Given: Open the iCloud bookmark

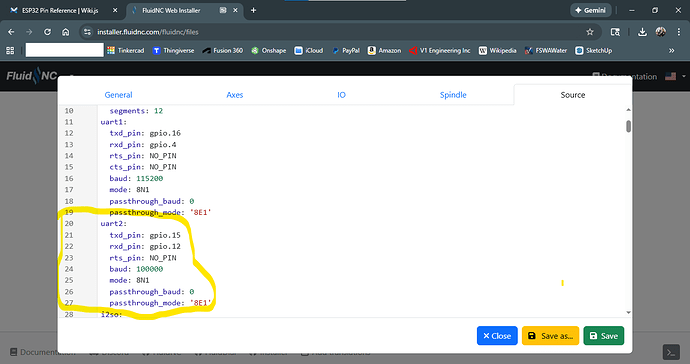Looking at the screenshot, I should 309,51.
